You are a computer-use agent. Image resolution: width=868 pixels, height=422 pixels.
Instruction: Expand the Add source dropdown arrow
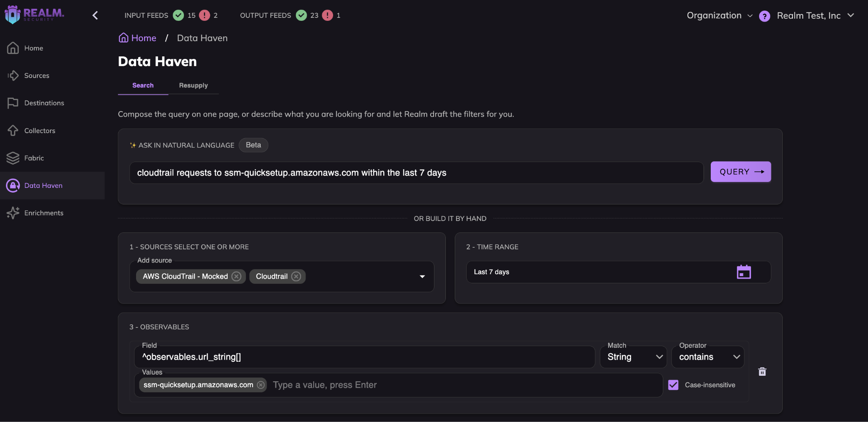pos(422,277)
